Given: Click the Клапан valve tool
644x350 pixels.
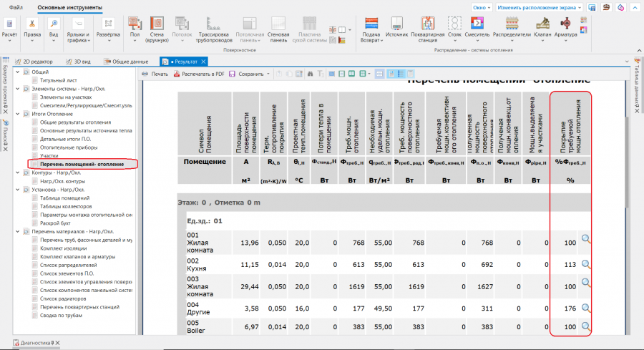Looking at the screenshot, I should [x=544, y=23].
